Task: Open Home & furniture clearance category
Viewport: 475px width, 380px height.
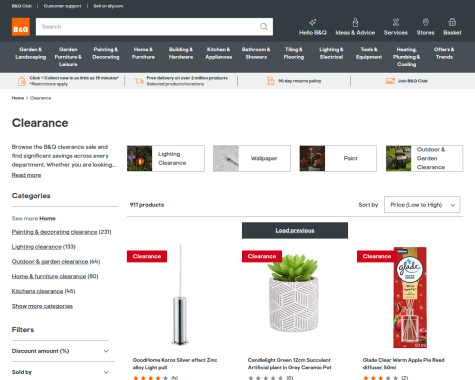Action: point(49,276)
